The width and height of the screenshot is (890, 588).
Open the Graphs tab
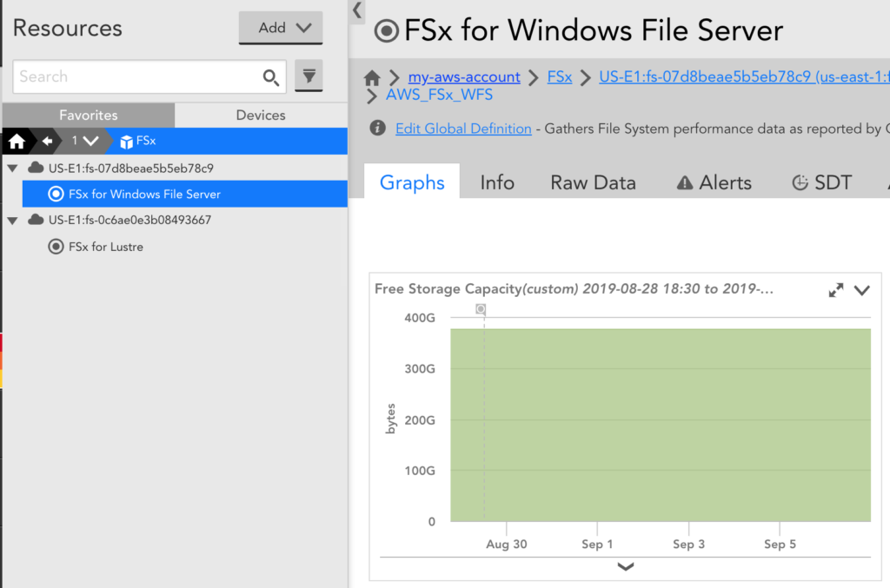tap(412, 182)
